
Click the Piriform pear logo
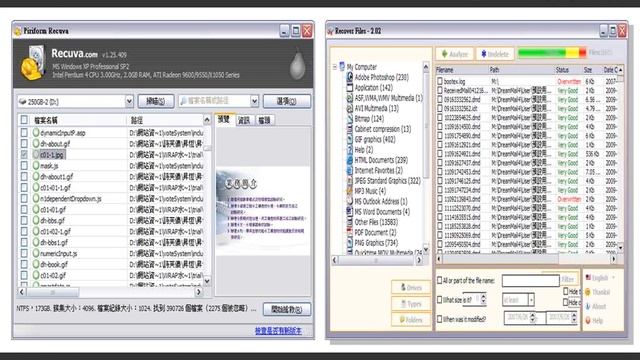(298, 64)
